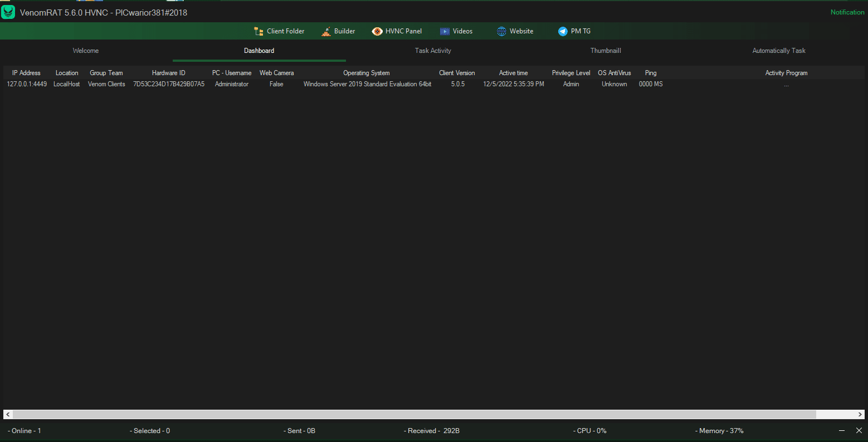Viewport: 868px width, 442px height.
Task: Click the Hardware ID column header
Action: point(169,73)
